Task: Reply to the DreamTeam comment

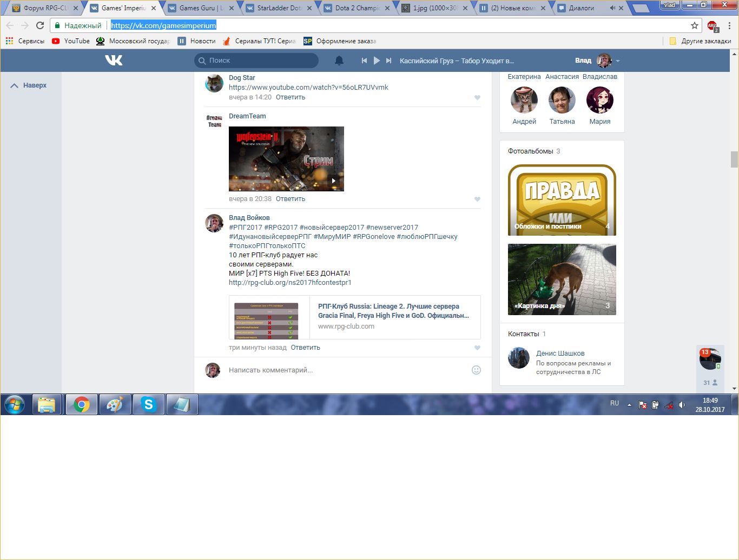Action: pyautogui.click(x=291, y=199)
